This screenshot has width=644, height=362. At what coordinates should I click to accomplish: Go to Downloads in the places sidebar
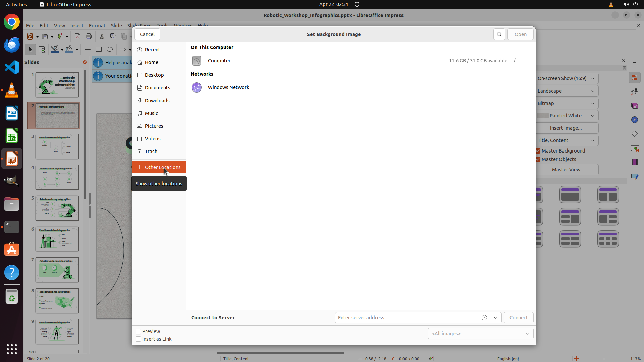click(157, 101)
